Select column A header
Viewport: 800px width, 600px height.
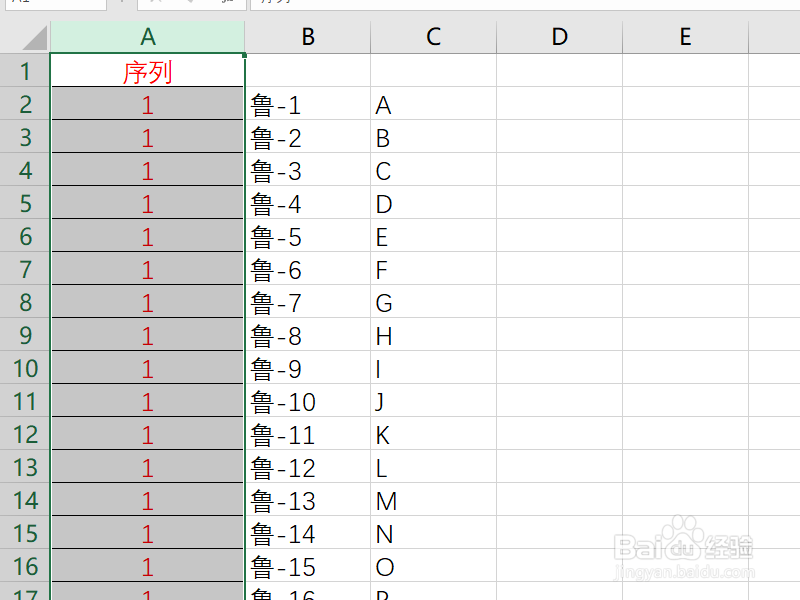click(x=147, y=37)
